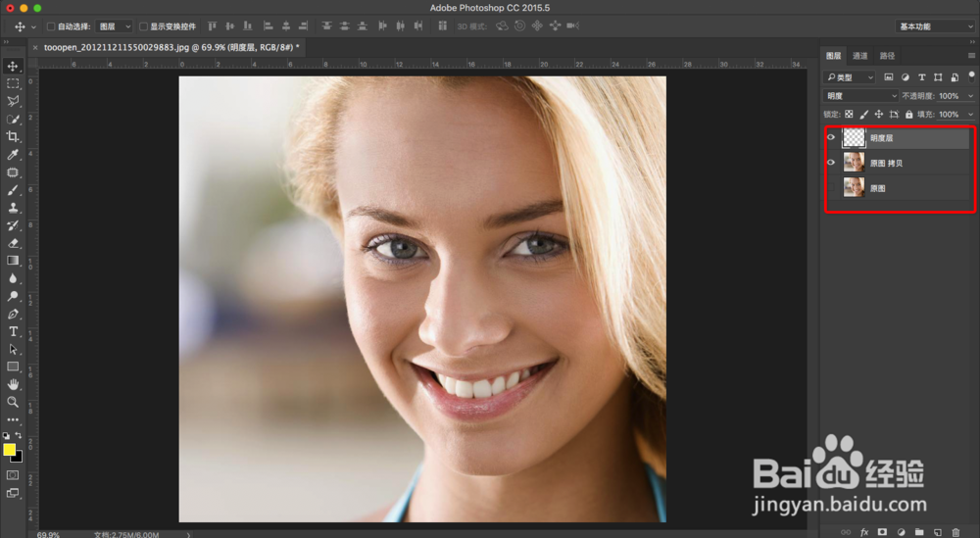Select the Move tool in the toolbox
The image size is (980, 538).
(x=13, y=66)
